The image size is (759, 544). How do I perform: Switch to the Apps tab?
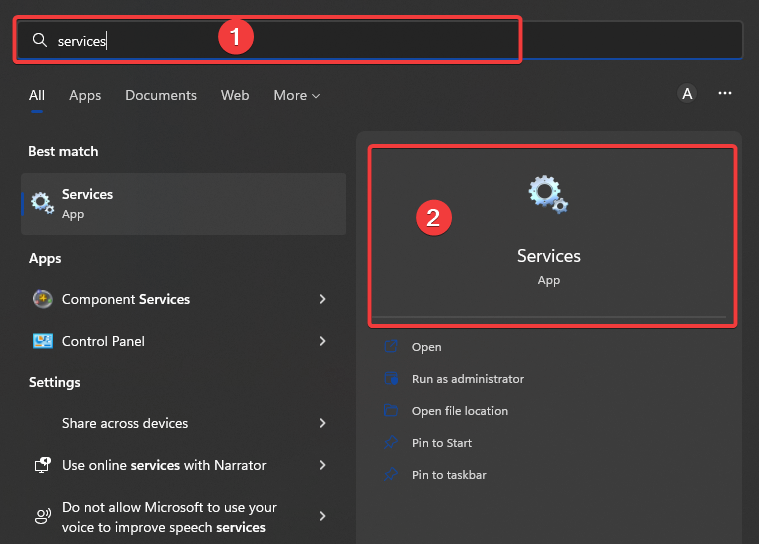[x=85, y=95]
